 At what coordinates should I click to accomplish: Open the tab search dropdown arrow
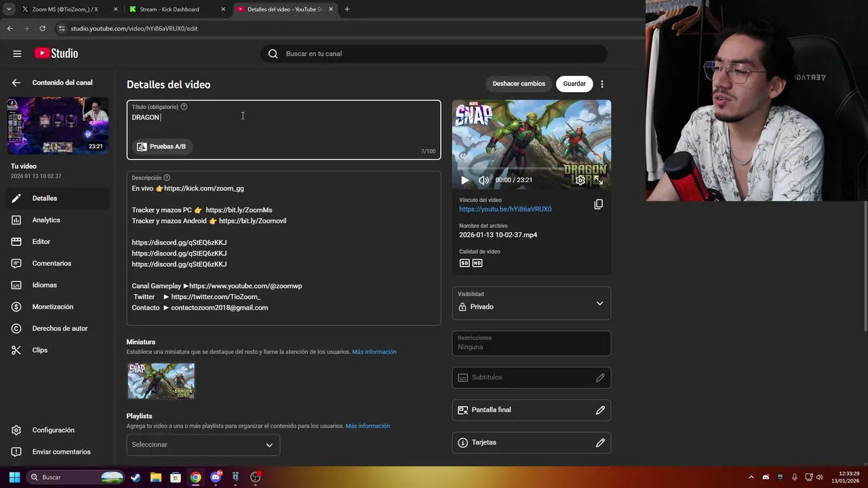9,9
